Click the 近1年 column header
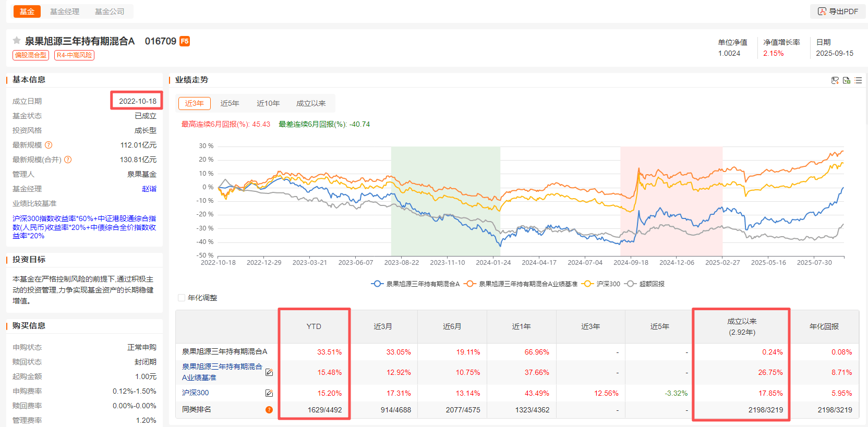 (522, 326)
